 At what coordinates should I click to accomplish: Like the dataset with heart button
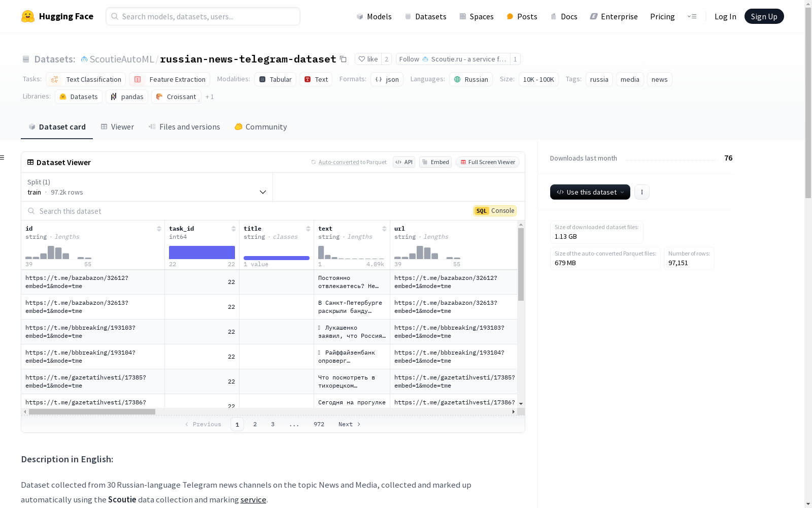pos(368,59)
